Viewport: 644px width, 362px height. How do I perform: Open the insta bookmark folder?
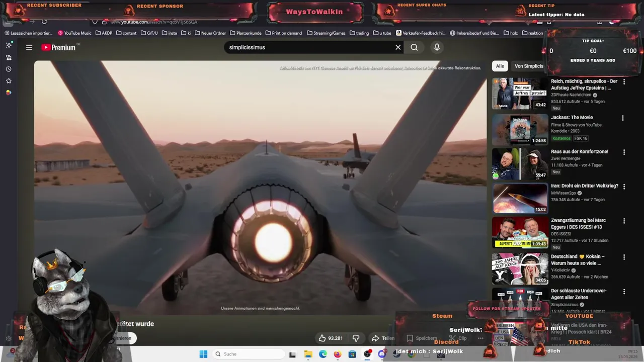tap(170, 33)
